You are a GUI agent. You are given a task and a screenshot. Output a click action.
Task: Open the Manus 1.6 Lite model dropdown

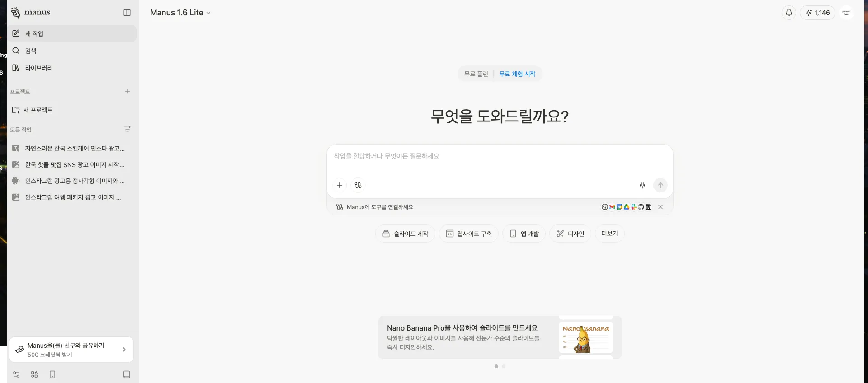point(180,13)
